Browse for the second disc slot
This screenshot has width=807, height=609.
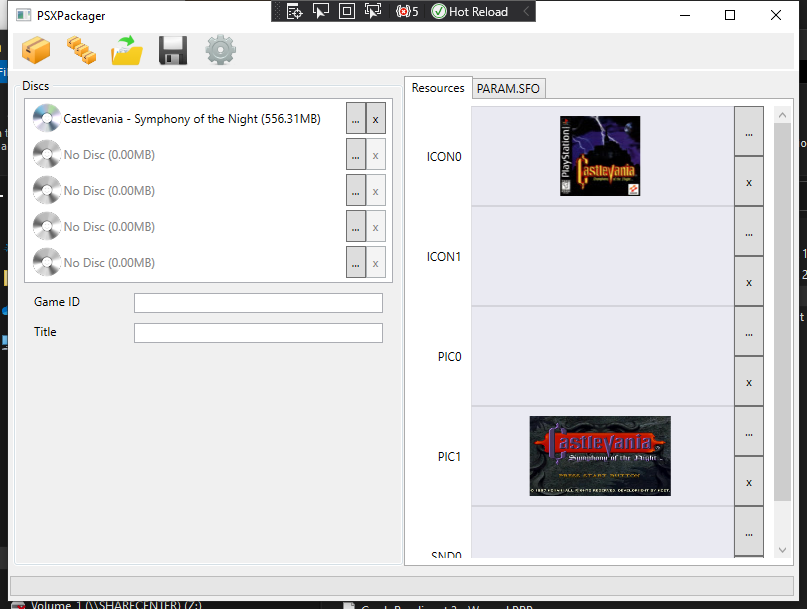click(x=356, y=154)
